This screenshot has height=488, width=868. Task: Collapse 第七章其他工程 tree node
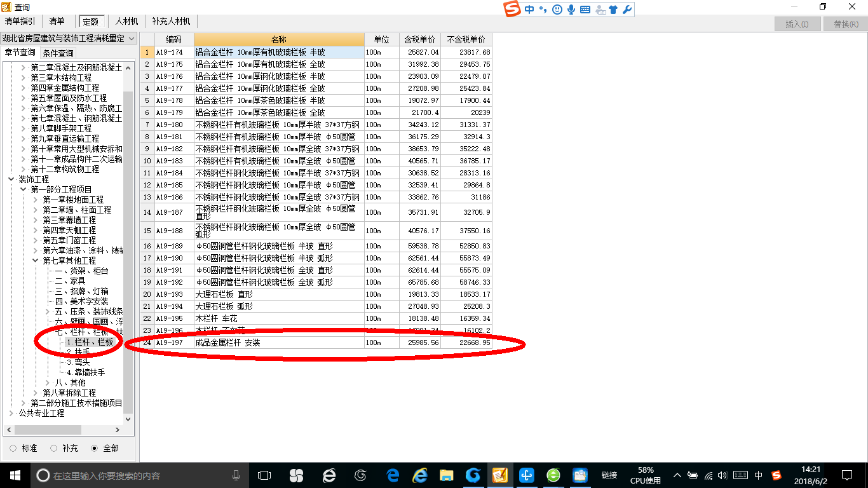pos(36,261)
